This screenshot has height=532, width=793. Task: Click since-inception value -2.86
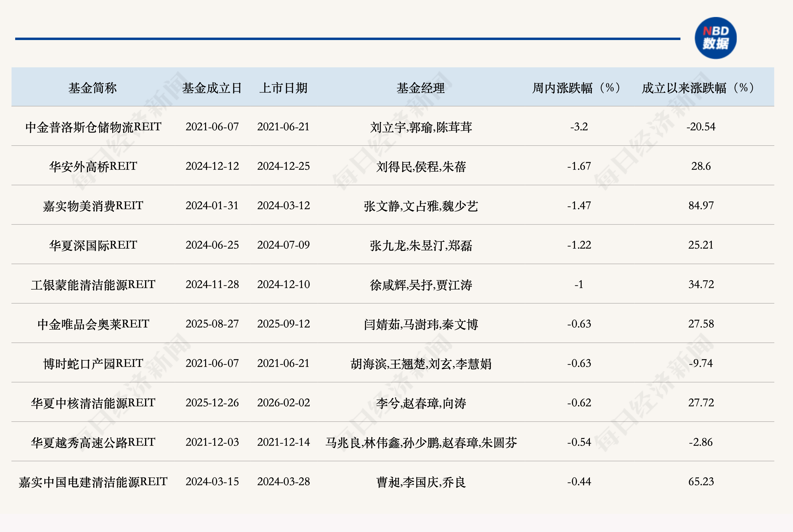[701, 442]
